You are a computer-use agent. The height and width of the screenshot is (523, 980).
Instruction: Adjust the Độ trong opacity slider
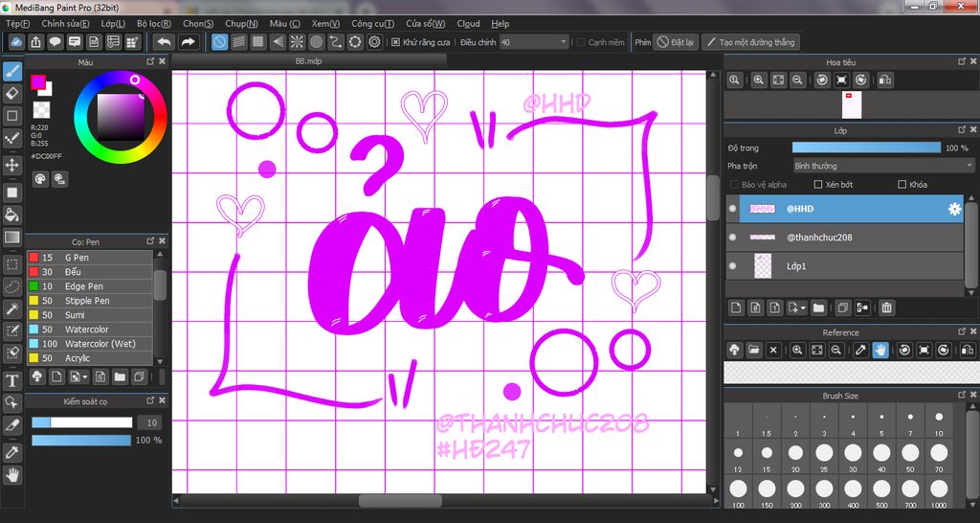[866, 148]
